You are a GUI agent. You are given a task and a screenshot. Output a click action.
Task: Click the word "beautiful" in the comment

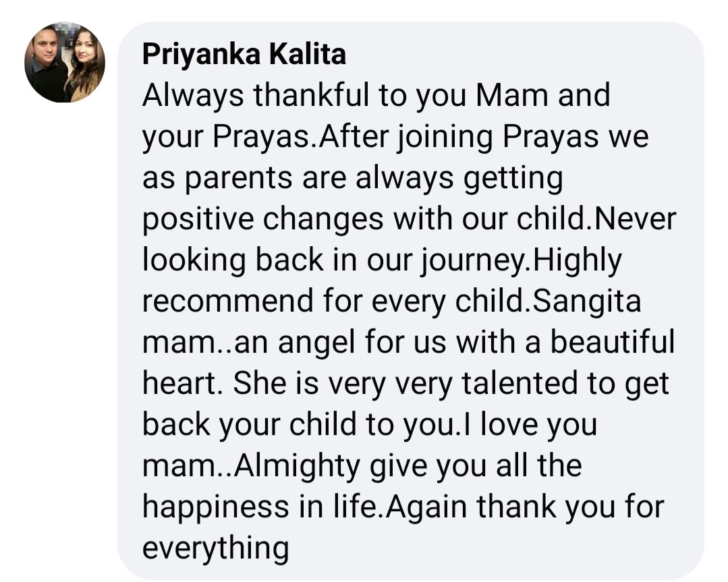tap(611, 343)
